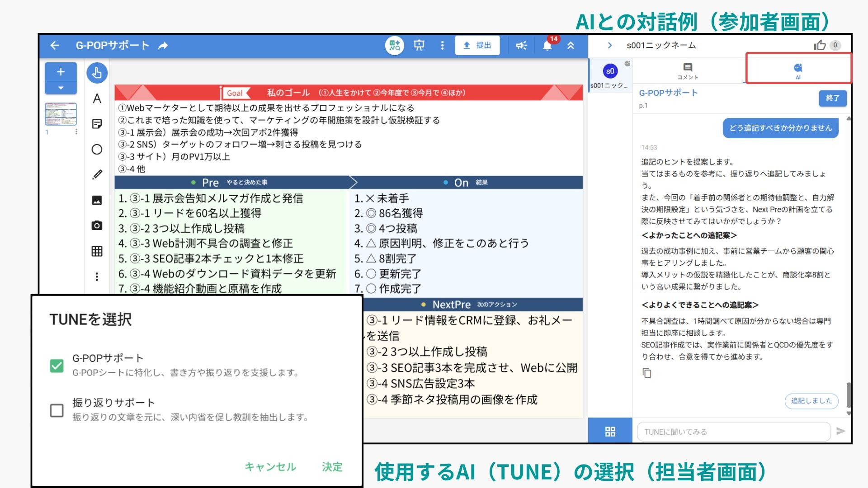The height and width of the screenshot is (488, 868).
Task: Open page thumbnail three-dot options
Action: [76, 131]
